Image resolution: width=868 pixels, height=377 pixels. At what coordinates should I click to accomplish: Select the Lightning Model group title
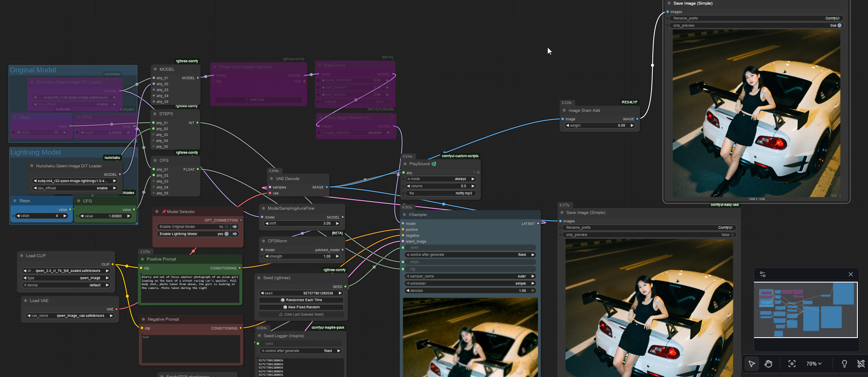pyautogui.click(x=36, y=152)
